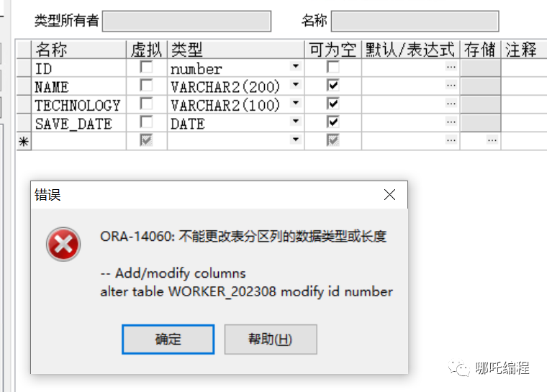
Task: Select the NAME column name cell
Action: click(x=79, y=86)
